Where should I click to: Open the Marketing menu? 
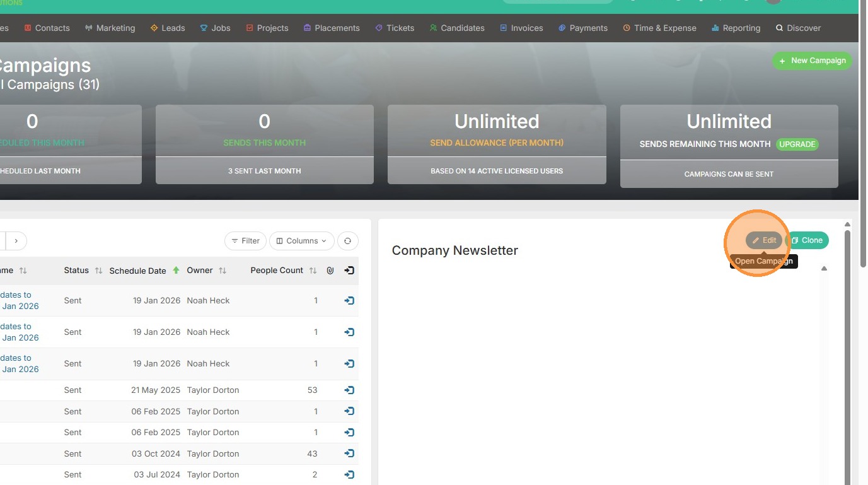110,28
